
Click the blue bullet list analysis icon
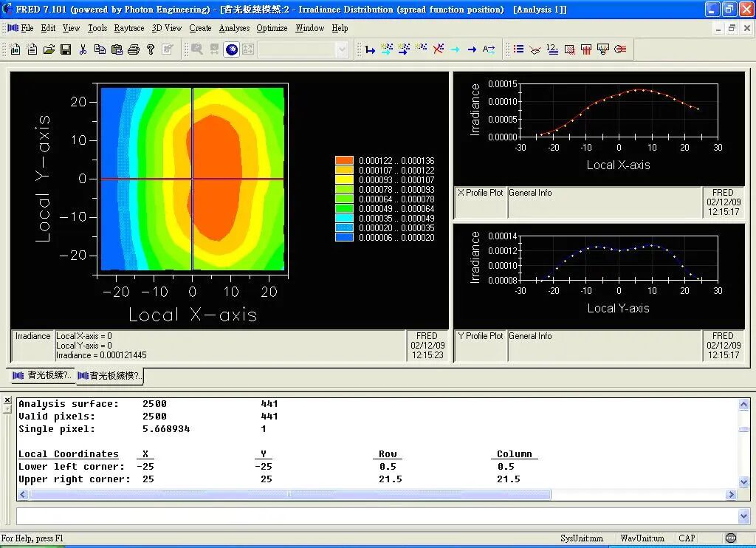click(x=518, y=49)
